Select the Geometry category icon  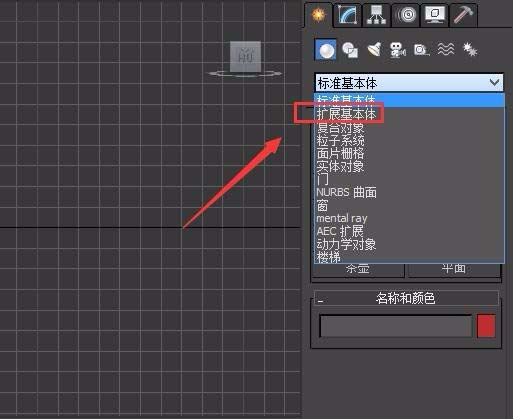(x=325, y=50)
